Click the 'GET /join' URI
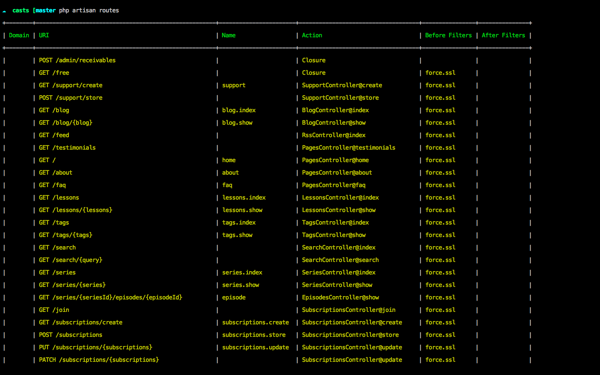The height and width of the screenshot is (375, 600). 54,310
